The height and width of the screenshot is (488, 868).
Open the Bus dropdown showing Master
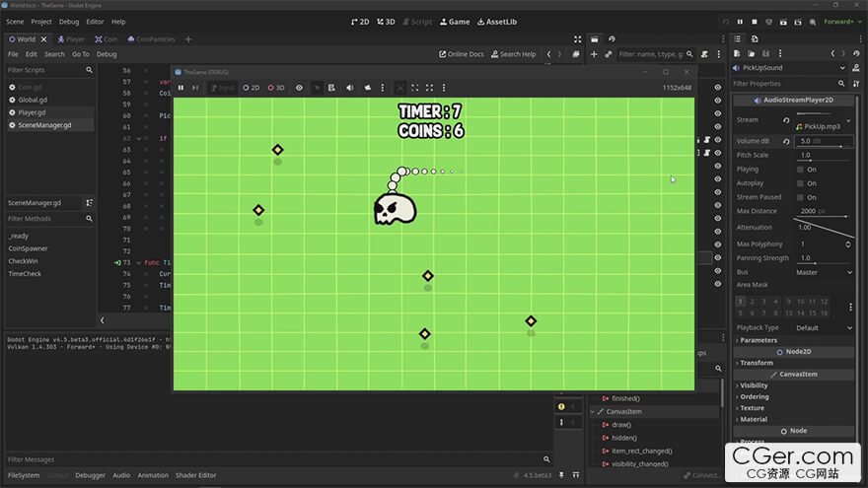(824, 272)
